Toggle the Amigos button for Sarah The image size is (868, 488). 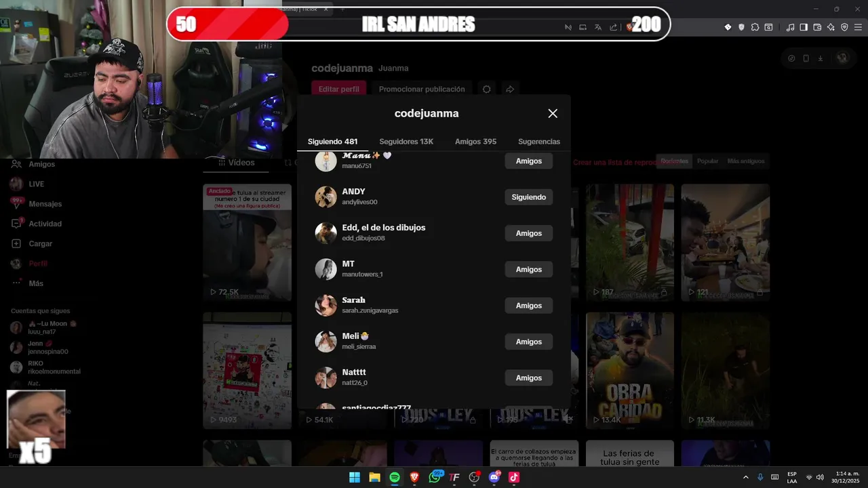pyautogui.click(x=528, y=306)
